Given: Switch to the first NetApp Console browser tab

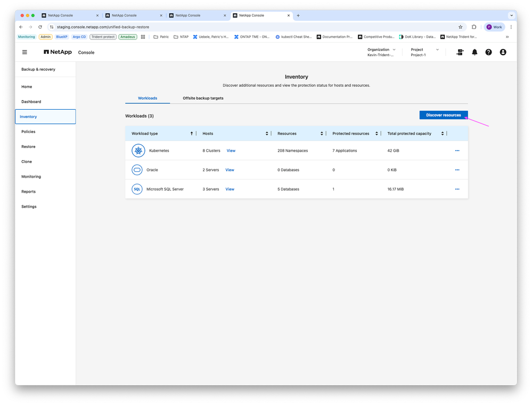Looking at the screenshot, I should click(70, 15).
